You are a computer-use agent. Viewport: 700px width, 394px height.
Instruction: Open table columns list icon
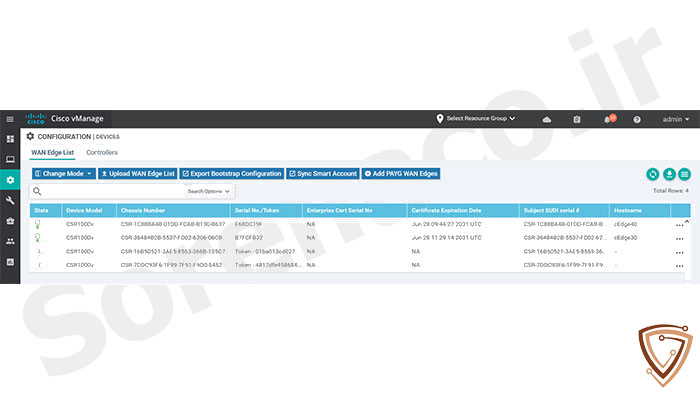(x=684, y=174)
